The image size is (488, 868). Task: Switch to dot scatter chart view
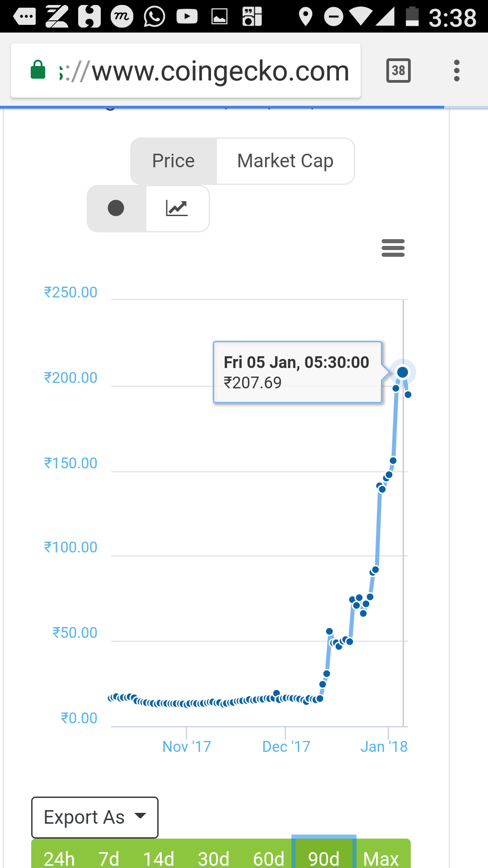point(117,208)
